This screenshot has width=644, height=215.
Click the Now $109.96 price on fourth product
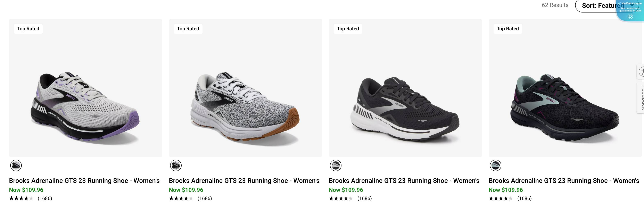tap(506, 190)
